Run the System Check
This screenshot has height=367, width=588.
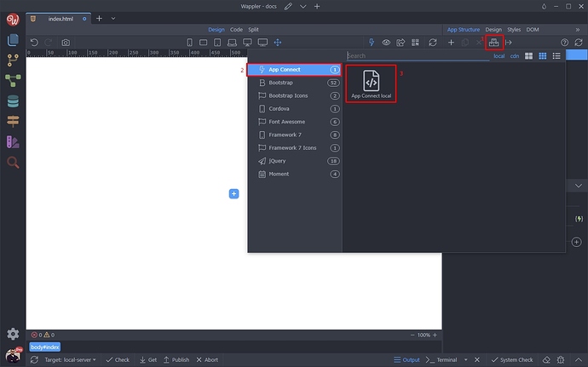pyautogui.click(x=512, y=360)
